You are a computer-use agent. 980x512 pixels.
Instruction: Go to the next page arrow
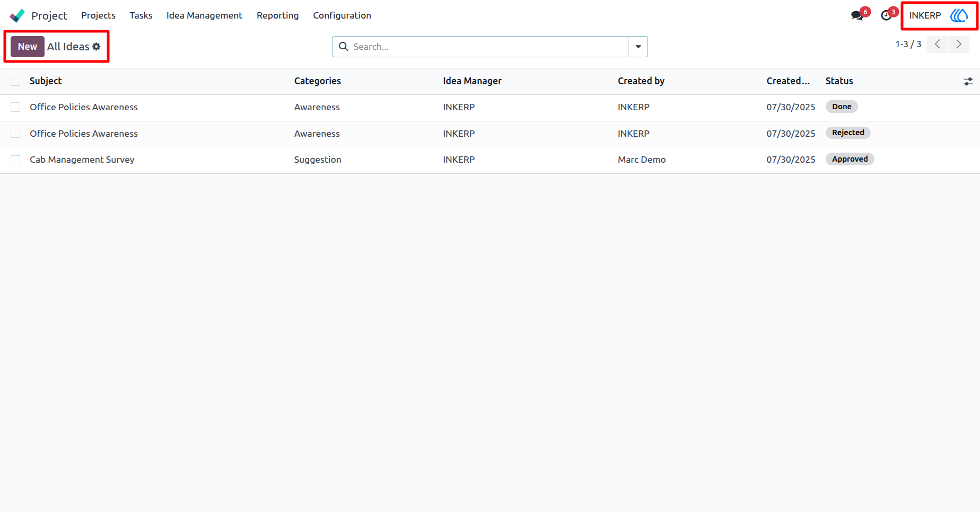point(959,45)
